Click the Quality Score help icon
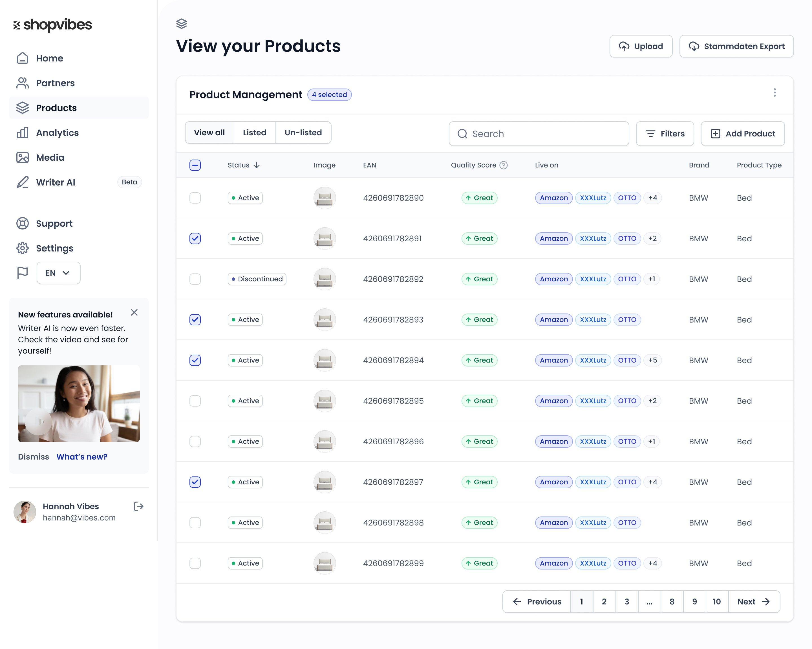Image resolution: width=812 pixels, height=649 pixels. pyautogui.click(x=504, y=165)
